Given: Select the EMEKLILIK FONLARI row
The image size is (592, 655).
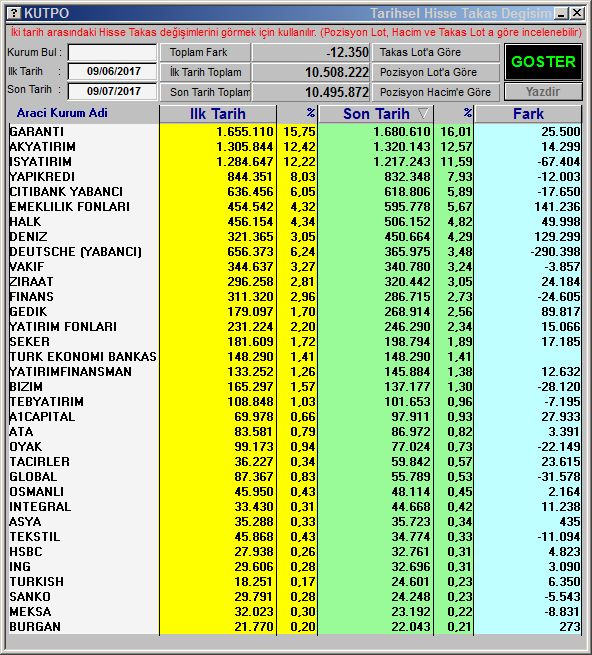Looking at the screenshot, I should click(x=295, y=207).
